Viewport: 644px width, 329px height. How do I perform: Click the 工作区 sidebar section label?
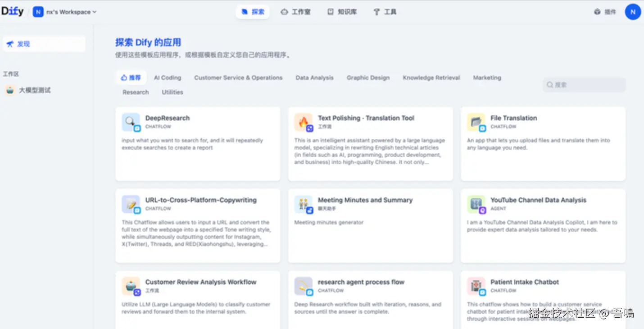(x=11, y=74)
